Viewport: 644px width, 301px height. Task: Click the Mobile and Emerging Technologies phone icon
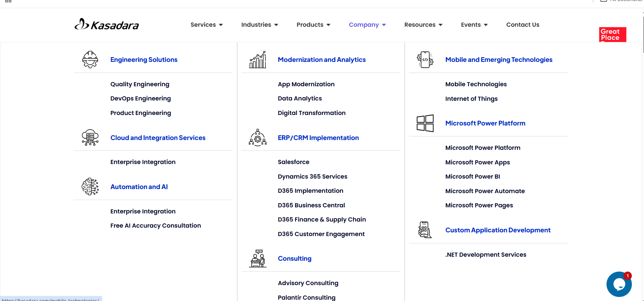pos(425,60)
